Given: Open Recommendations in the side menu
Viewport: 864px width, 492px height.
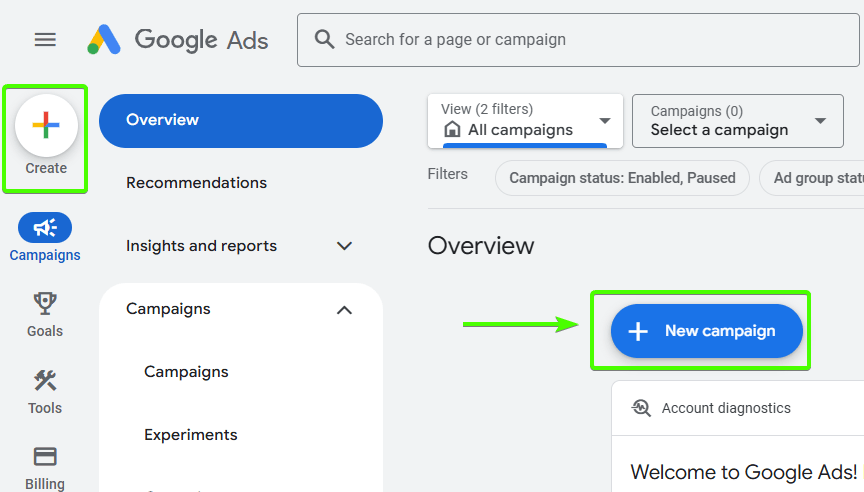Looking at the screenshot, I should pyautogui.click(x=196, y=183).
